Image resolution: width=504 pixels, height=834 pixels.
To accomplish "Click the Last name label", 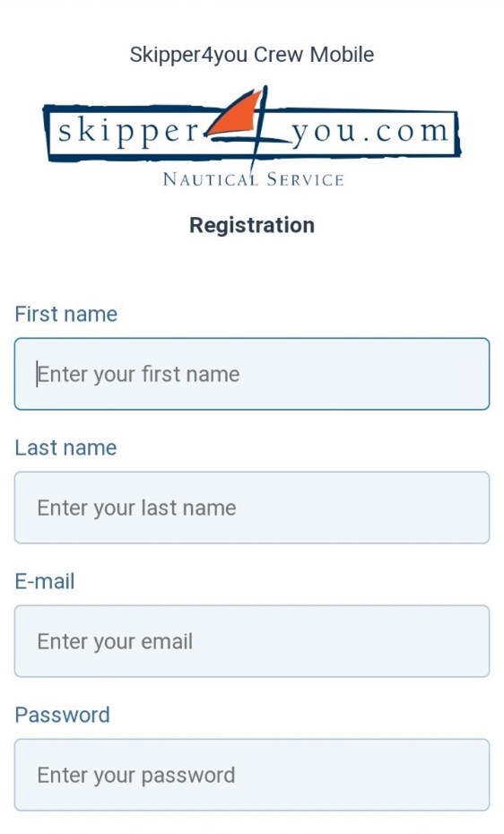I will point(66,447).
